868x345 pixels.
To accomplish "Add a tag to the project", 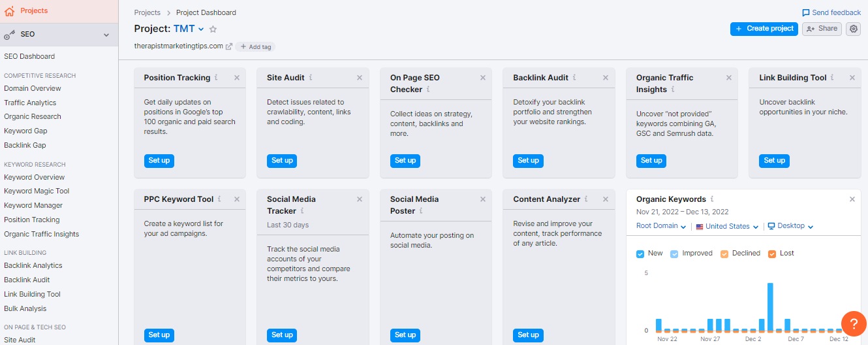I will 255,46.
